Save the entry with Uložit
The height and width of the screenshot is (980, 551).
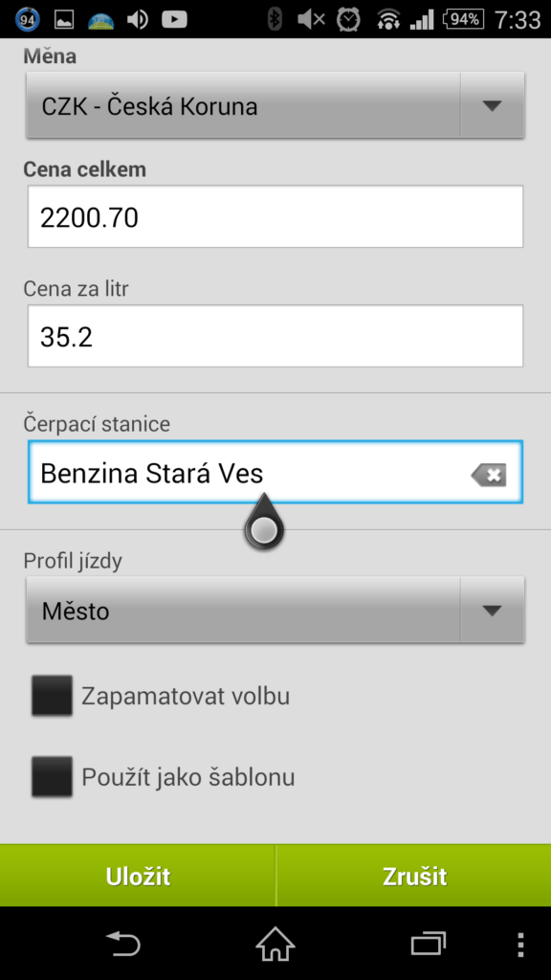[x=138, y=876]
